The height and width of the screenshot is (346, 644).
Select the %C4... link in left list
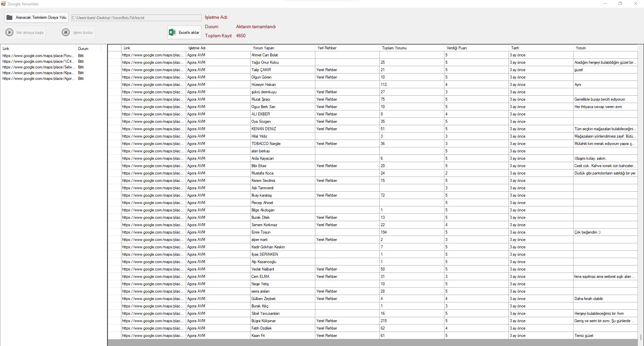point(38,61)
